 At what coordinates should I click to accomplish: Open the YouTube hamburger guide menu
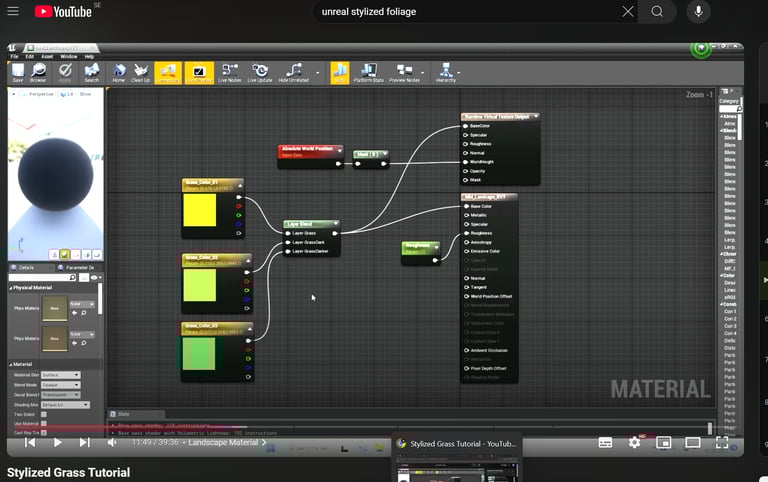13,11
